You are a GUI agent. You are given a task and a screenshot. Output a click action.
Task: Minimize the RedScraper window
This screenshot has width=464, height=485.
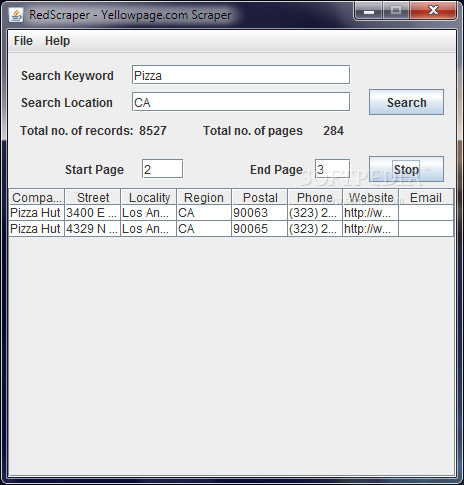[369, 11]
